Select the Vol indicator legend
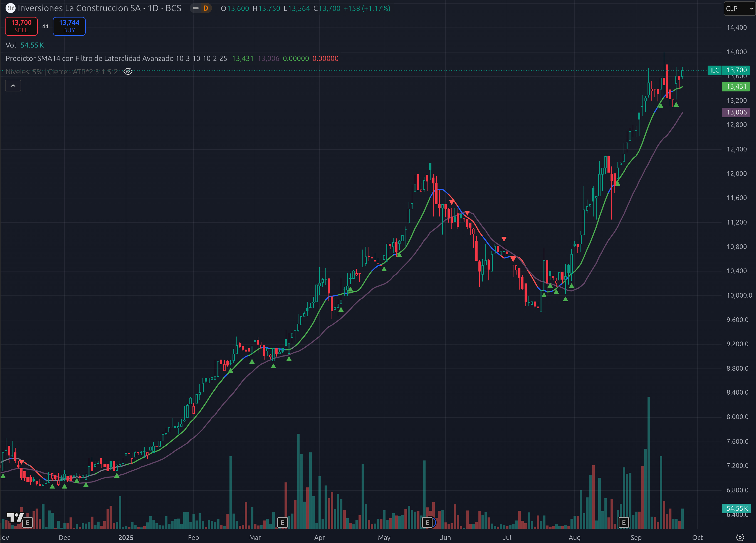The width and height of the screenshot is (756, 543). (x=11, y=45)
